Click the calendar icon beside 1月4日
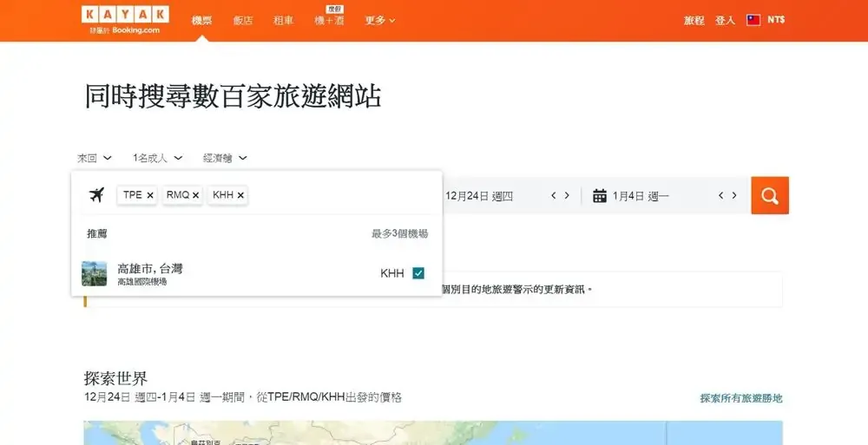 click(599, 196)
